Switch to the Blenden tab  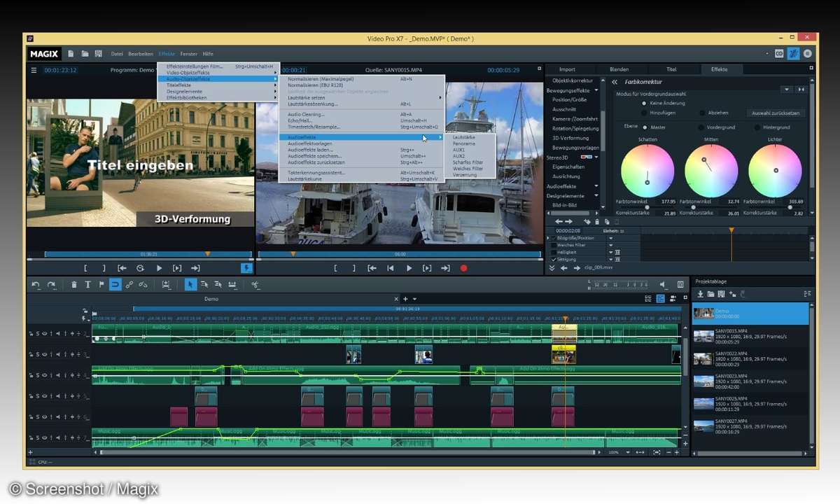pyautogui.click(x=619, y=69)
